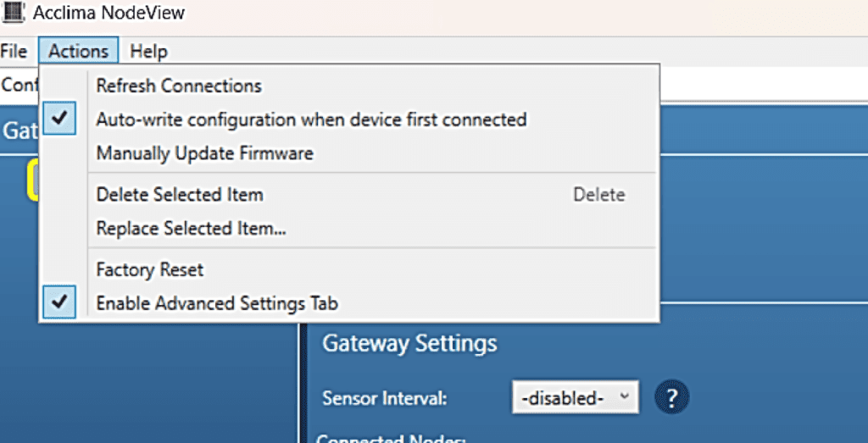Click the Gateway Settings heading
The height and width of the screenshot is (443, 868).
(409, 344)
